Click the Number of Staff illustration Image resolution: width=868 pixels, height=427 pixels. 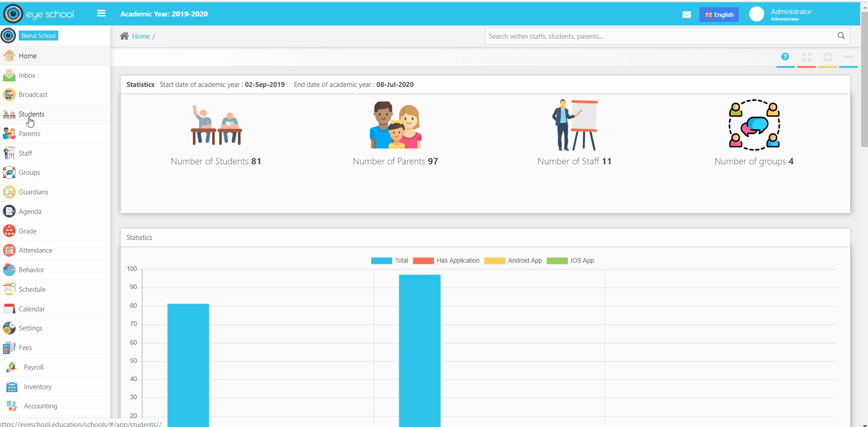(x=575, y=125)
